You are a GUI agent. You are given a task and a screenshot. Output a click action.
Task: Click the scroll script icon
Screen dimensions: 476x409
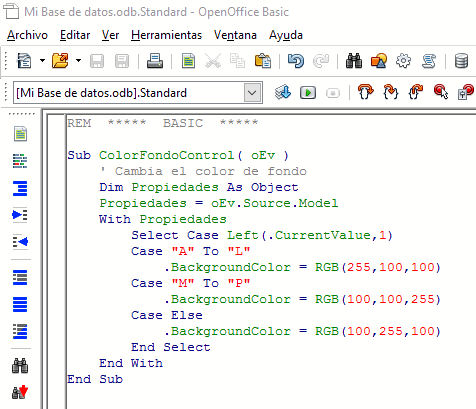point(429,61)
